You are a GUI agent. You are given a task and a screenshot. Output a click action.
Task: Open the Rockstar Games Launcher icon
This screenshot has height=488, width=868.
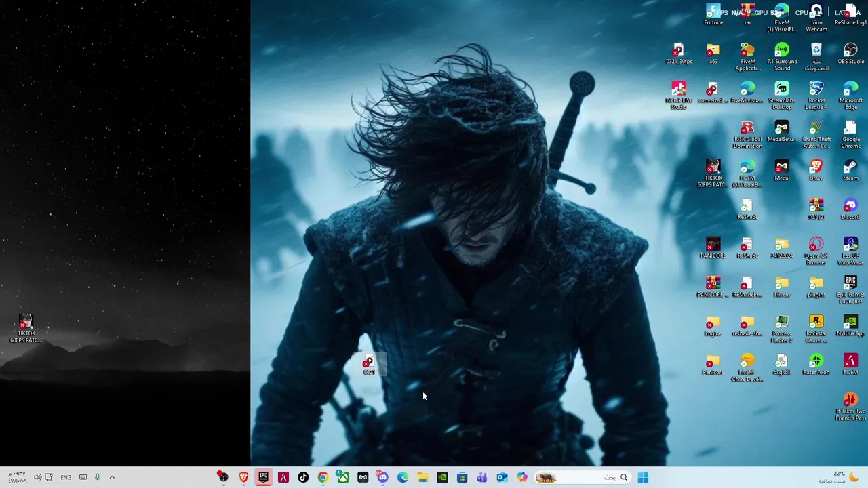[x=816, y=329]
